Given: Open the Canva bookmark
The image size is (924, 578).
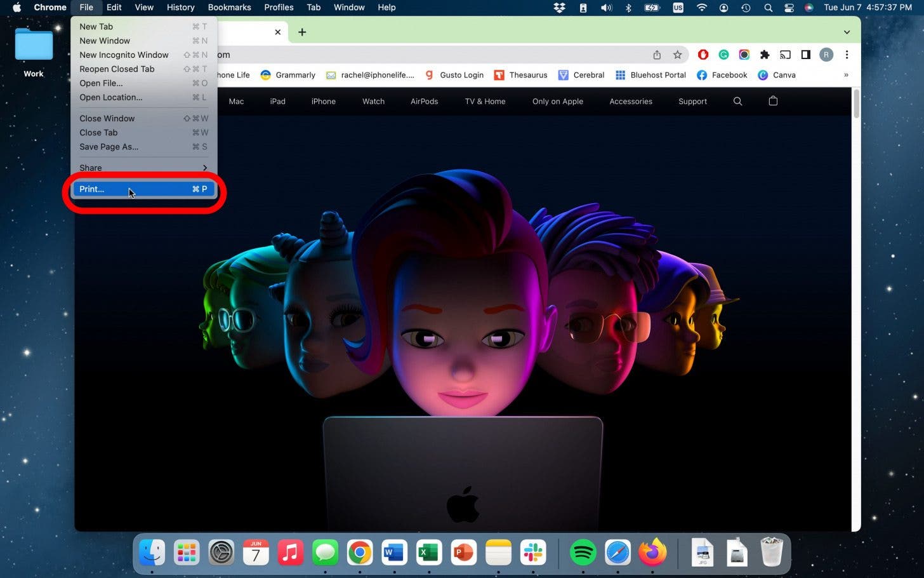Looking at the screenshot, I should [777, 75].
